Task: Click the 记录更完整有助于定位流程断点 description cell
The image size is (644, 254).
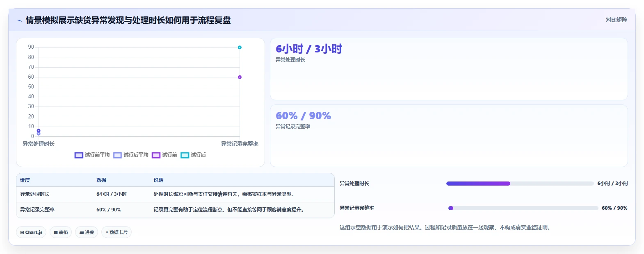Action: tap(229, 210)
